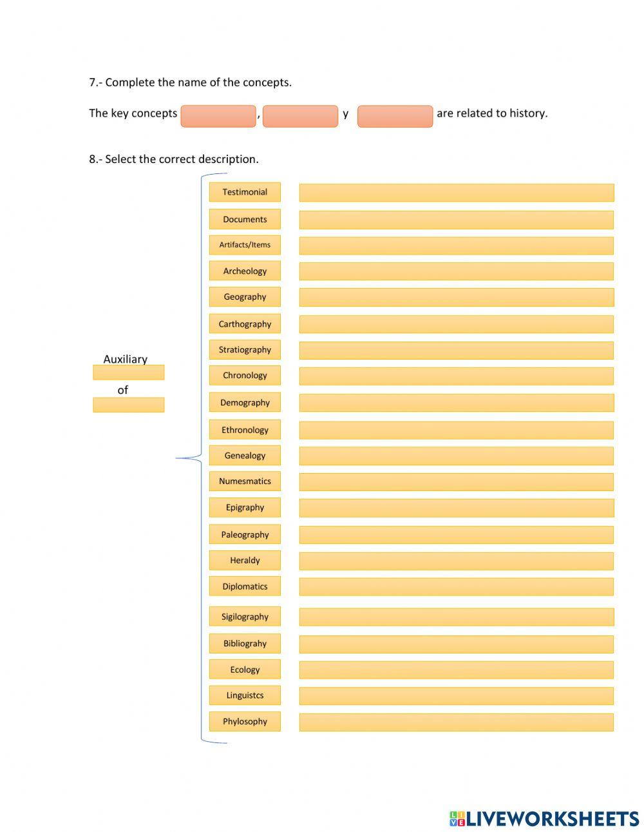
Task: Click the second key concept blank field
Action: coord(300,116)
